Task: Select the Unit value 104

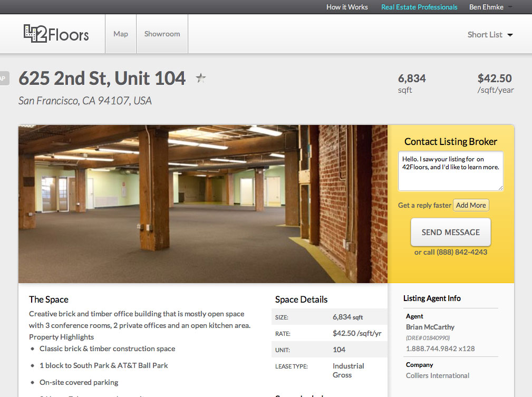Action: point(339,350)
